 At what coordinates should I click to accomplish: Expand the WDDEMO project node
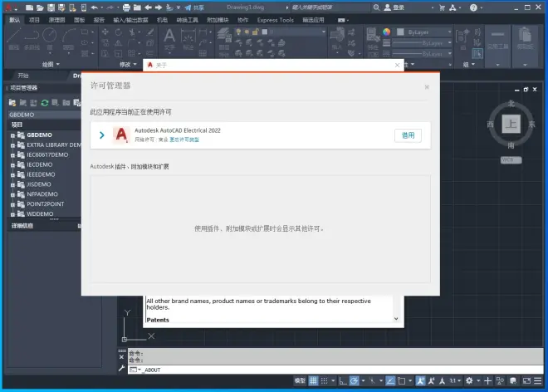click(x=13, y=214)
